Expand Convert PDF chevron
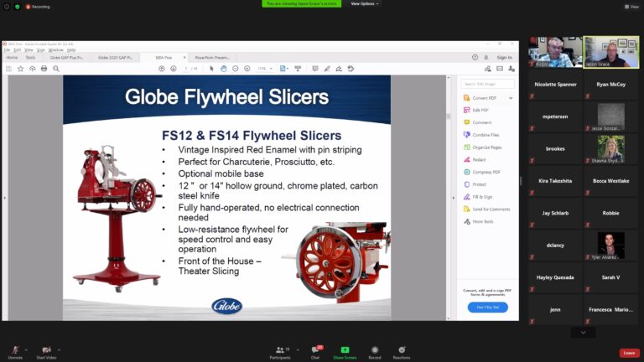The width and height of the screenshot is (644, 362). pyautogui.click(x=511, y=98)
